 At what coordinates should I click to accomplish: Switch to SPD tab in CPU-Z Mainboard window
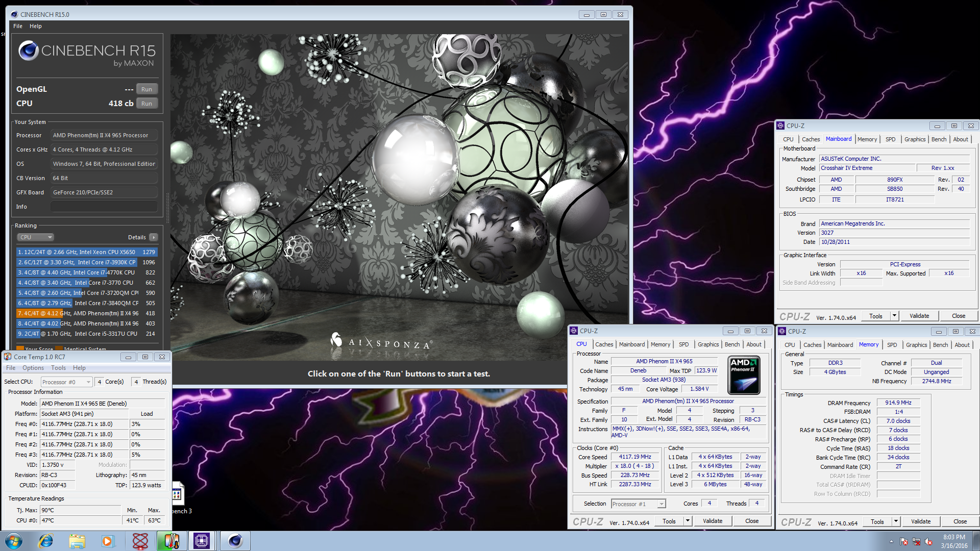pyautogui.click(x=891, y=139)
